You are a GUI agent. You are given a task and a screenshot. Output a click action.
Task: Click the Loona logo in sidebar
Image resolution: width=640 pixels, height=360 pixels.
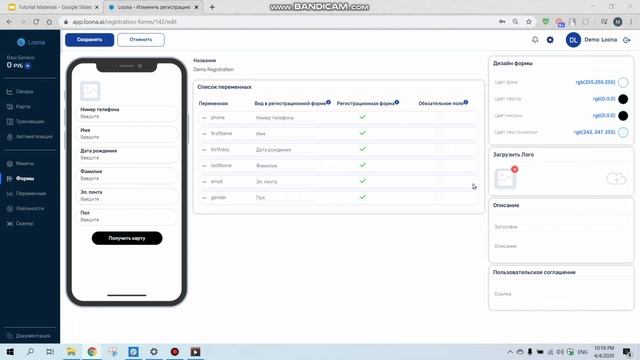pyautogui.click(x=31, y=42)
